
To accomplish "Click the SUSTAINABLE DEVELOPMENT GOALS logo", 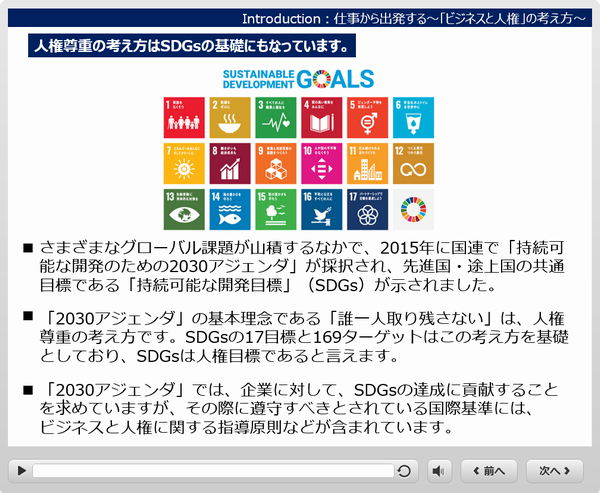I will point(298,79).
